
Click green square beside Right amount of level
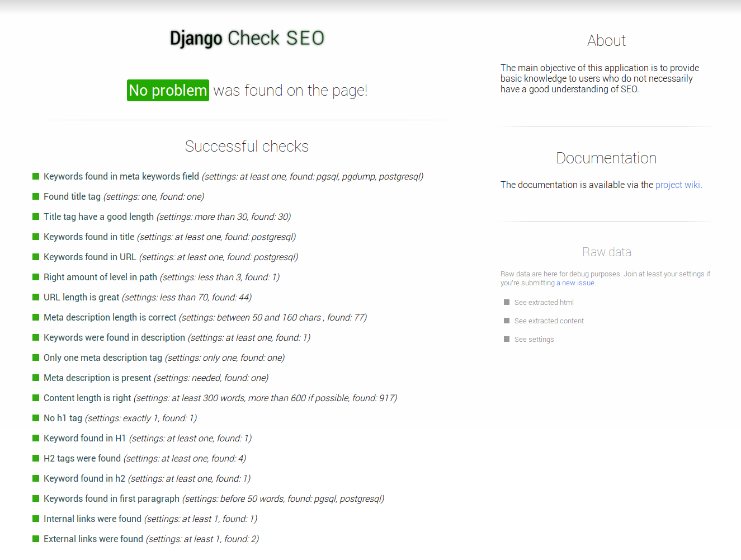click(36, 277)
